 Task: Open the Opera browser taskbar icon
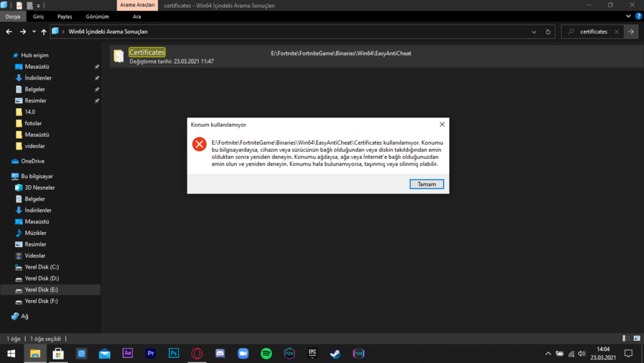click(x=197, y=353)
